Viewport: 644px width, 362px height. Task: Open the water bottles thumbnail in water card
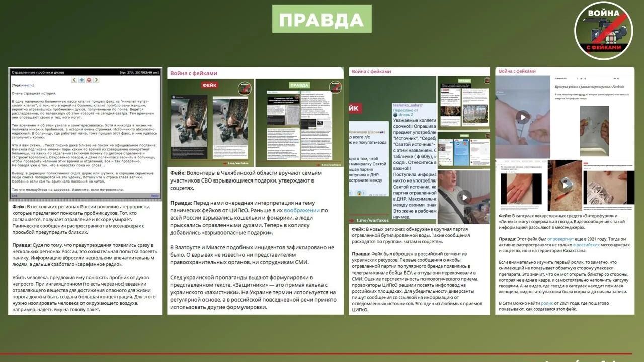(x=463, y=104)
